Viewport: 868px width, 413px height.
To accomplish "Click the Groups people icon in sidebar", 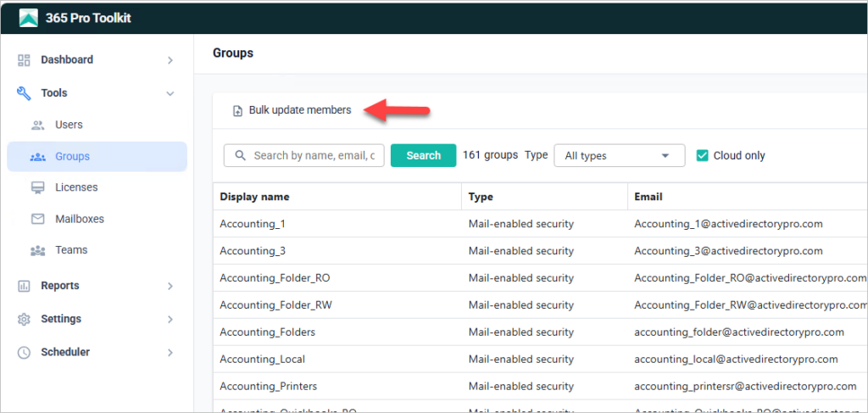I will tap(37, 157).
